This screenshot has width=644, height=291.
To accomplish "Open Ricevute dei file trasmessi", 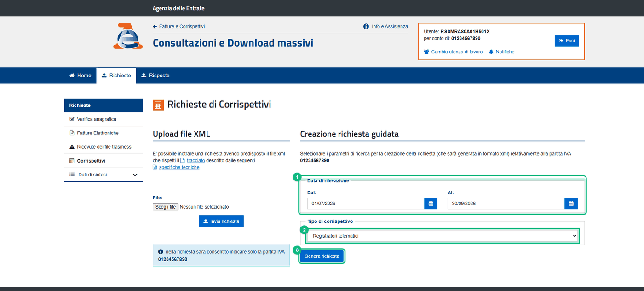I will tap(103, 147).
